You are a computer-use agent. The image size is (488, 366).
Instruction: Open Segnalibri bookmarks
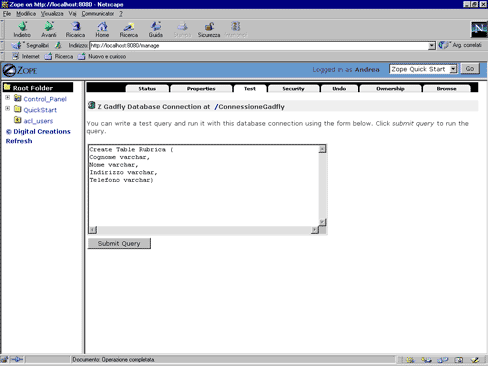pyautogui.click(x=31, y=45)
